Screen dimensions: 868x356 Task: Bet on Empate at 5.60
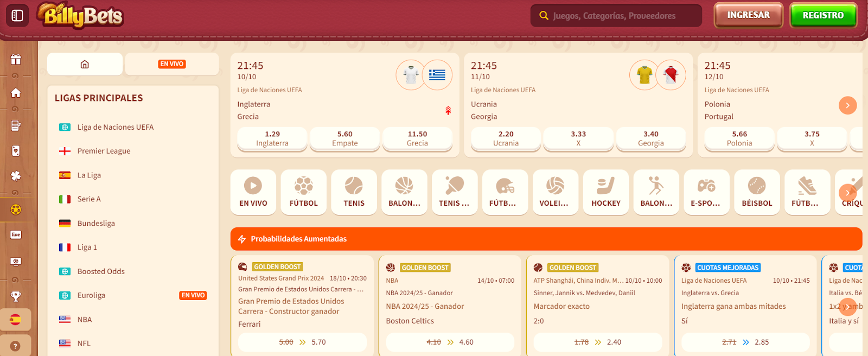click(x=345, y=138)
